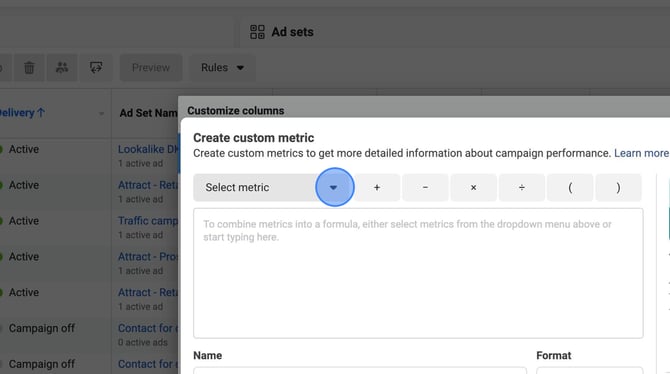
Task: Click the Ad sets grid icon
Action: coord(257,32)
